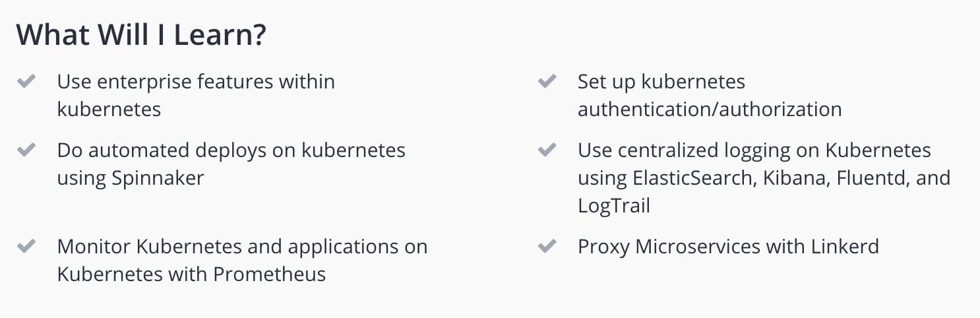Click 'Set up kubernetes' text line

[661, 82]
